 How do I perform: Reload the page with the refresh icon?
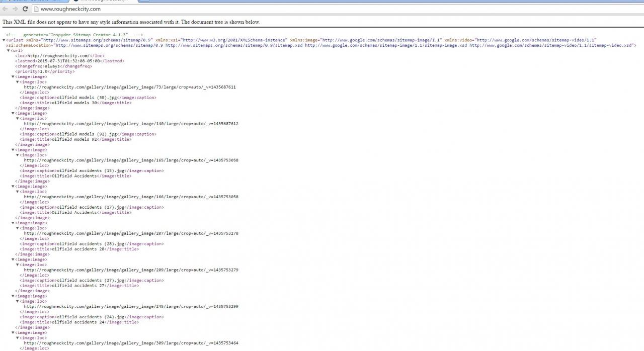coord(25,9)
